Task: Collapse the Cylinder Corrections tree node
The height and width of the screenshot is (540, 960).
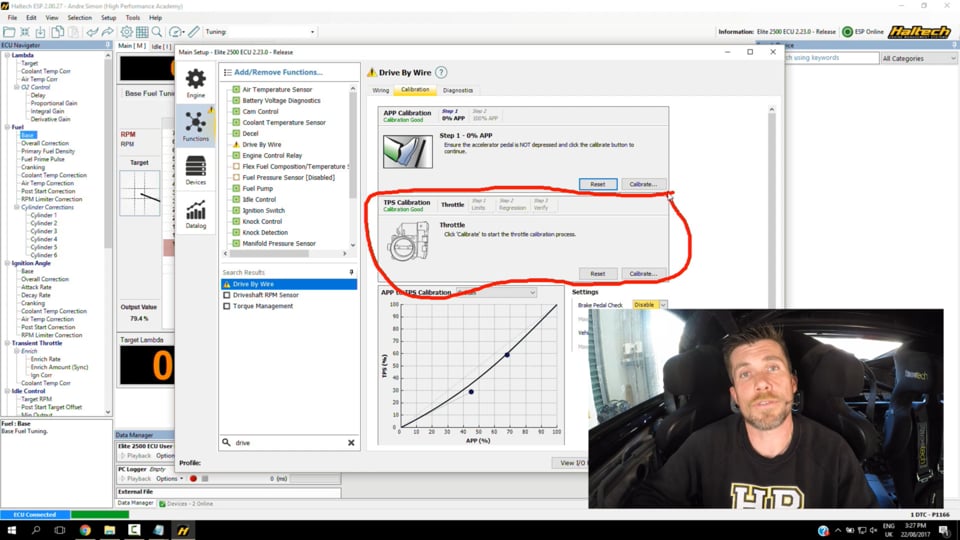Action: pyautogui.click(x=17, y=208)
